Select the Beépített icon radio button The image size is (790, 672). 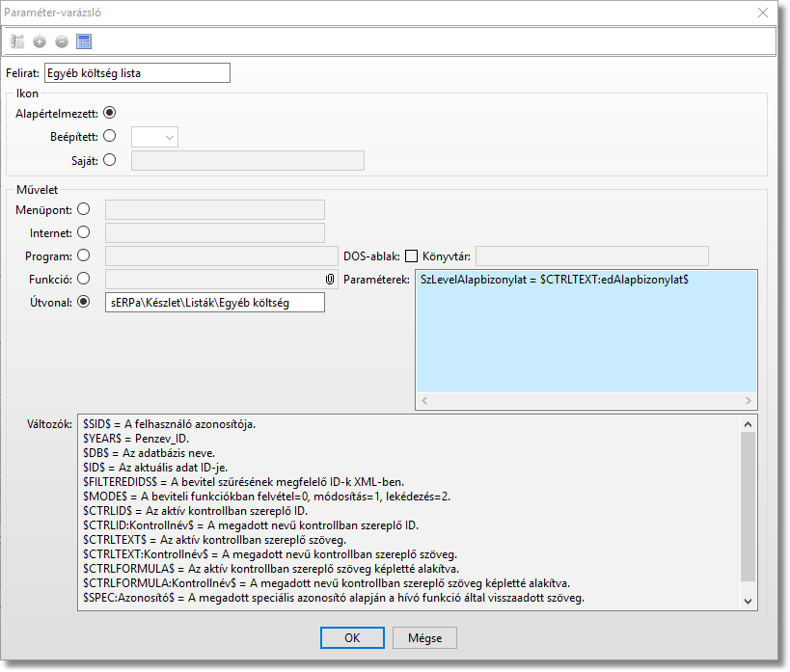click(109, 136)
